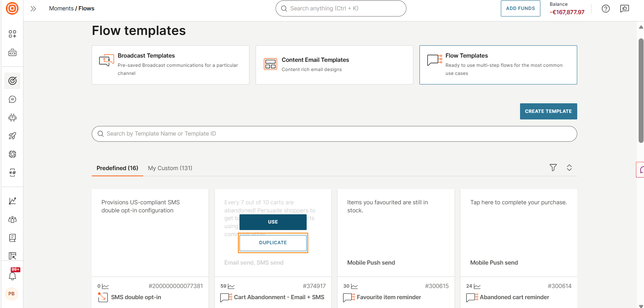
Task: Open the numbers hash icon in sidebar
Action: click(12, 172)
